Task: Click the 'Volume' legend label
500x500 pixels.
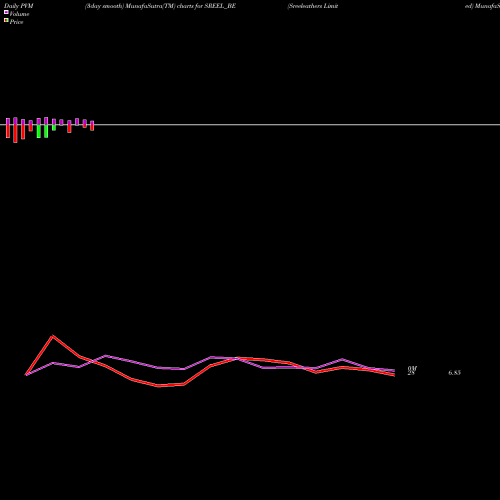Action: (19, 14)
